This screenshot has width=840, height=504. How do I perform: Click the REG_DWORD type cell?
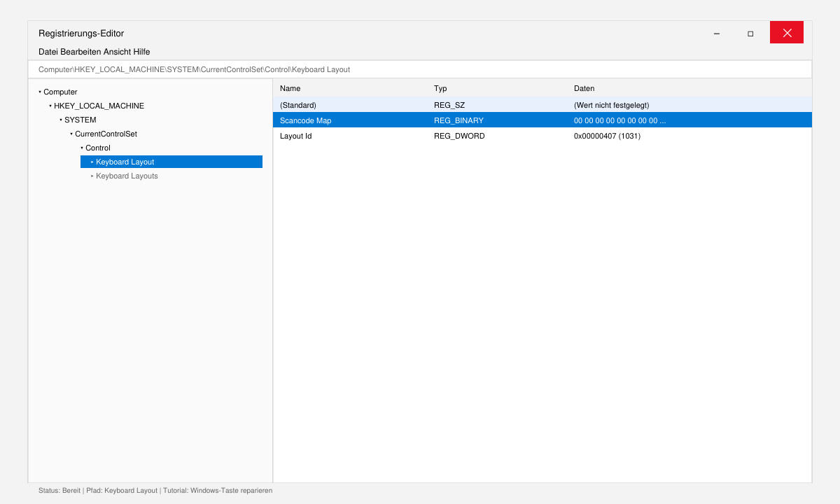click(x=459, y=136)
